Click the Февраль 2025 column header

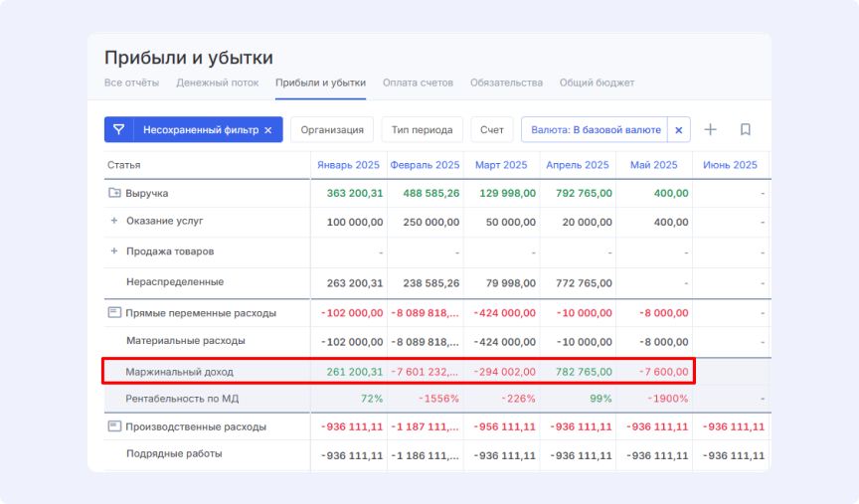click(425, 165)
